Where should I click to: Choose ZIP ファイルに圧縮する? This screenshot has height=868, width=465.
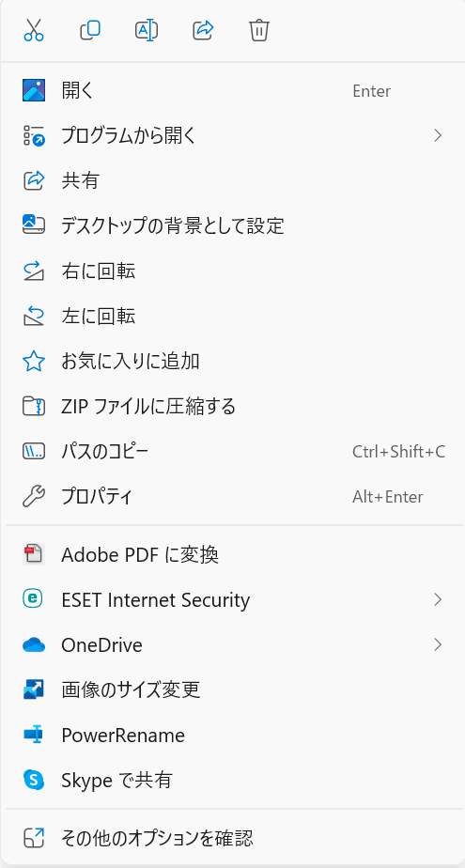[233, 407]
